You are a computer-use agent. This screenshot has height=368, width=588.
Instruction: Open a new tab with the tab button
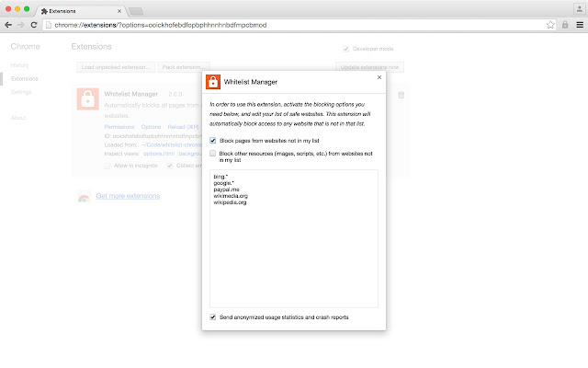(x=136, y=11)
